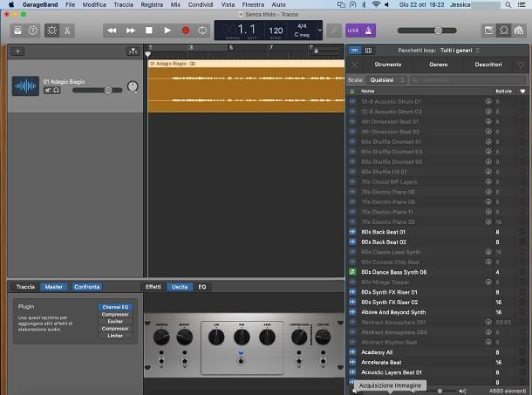Click the blue audio icon of Academy All
The height and width of the screenshot is (395, 532).
click(x=352, y=352)
